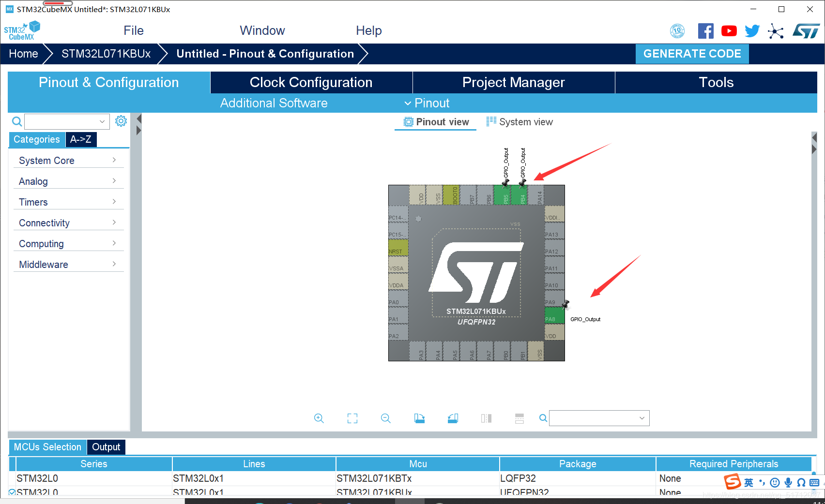
Task: Click the STM32CubeMX logo icon
Action: pos(22,30)
